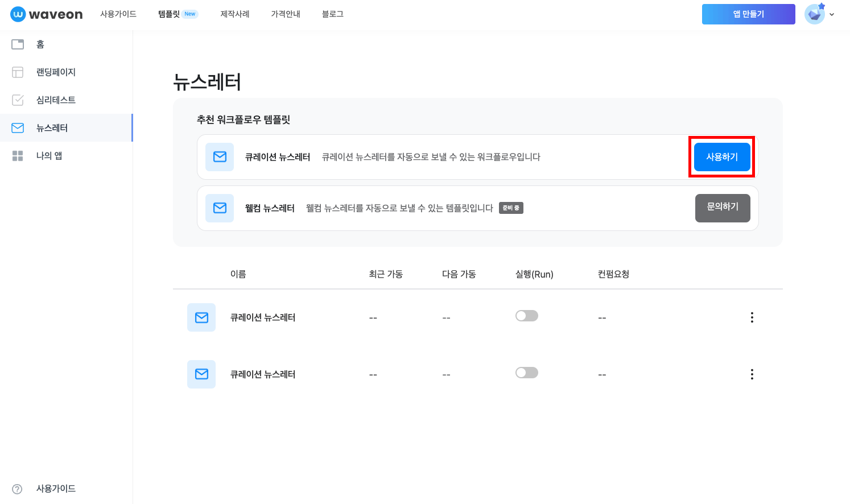The width and height of the screenshot is (850, 504).
Task: Click the 문의하기 button
Action: (x=723, y=208)
